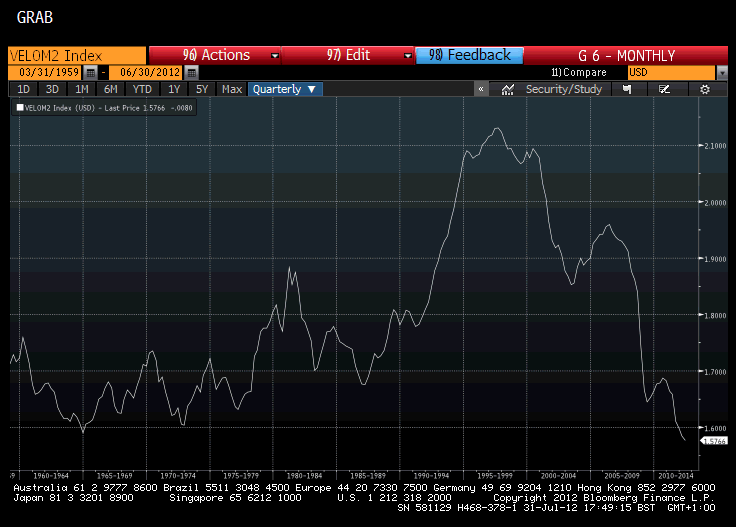Screen dimensions: 736x527
Task: Open the 96) Actions menu
Action: click(x=215, y=55)
